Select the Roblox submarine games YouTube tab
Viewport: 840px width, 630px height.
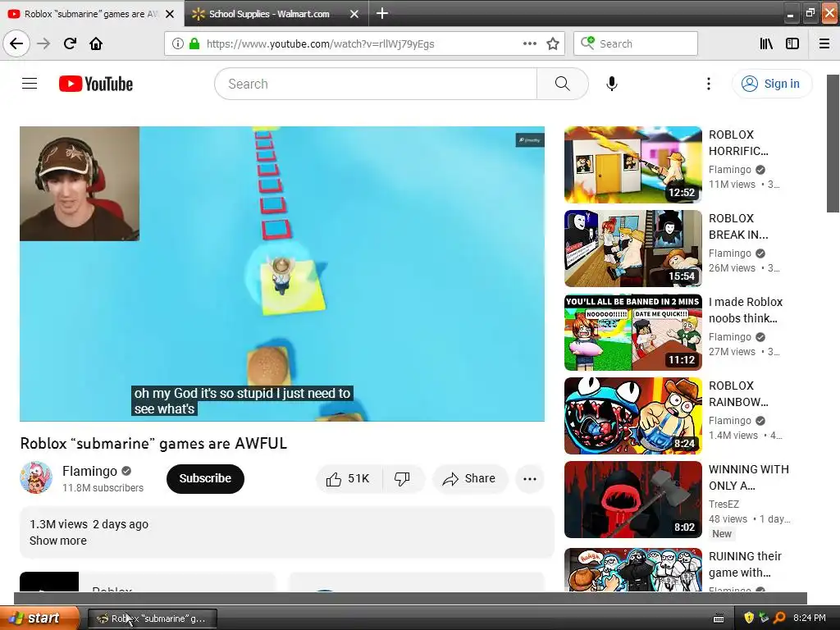pos(84,14)
